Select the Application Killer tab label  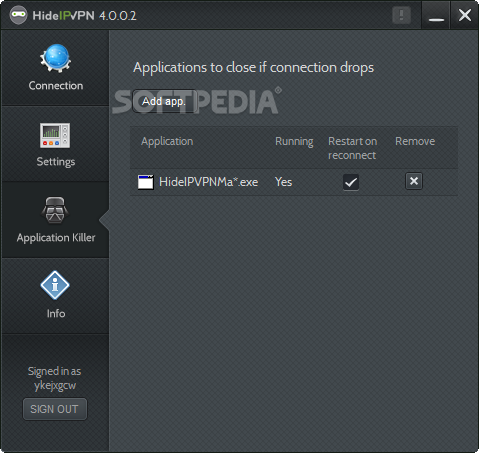56,238
